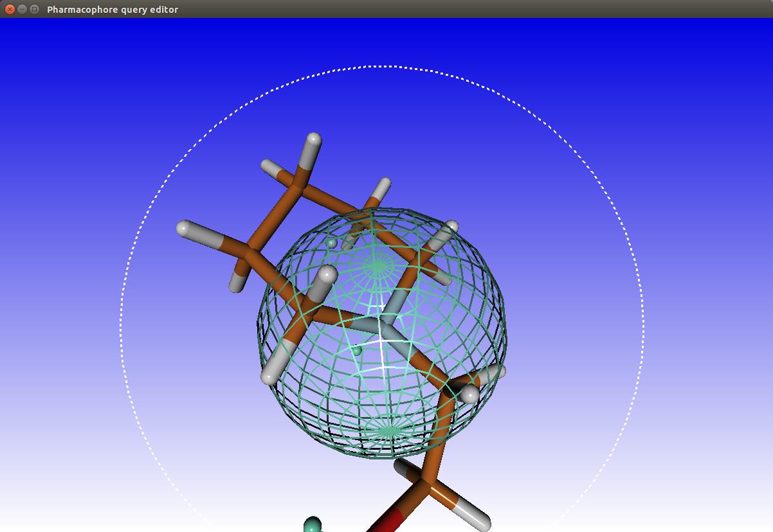
Task: Pick the small green dot below the crosshair
Action: 357,351
